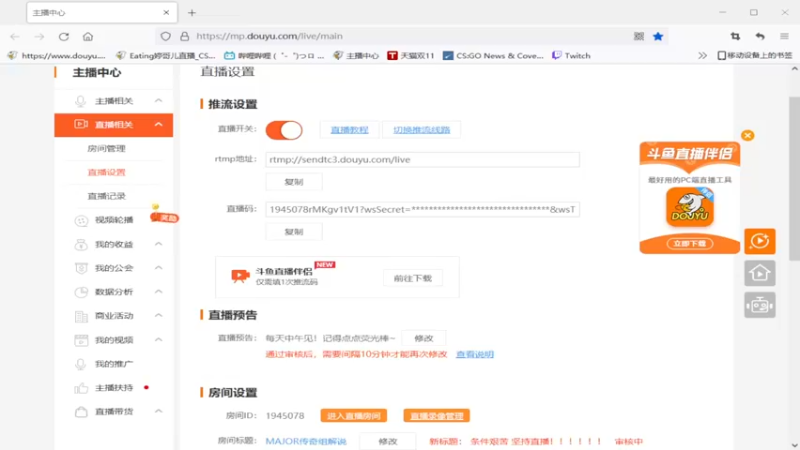The width and height of the screenshot is (800, 450).
Task: Expand the 商业活动 section chevron
Action: 159,316
